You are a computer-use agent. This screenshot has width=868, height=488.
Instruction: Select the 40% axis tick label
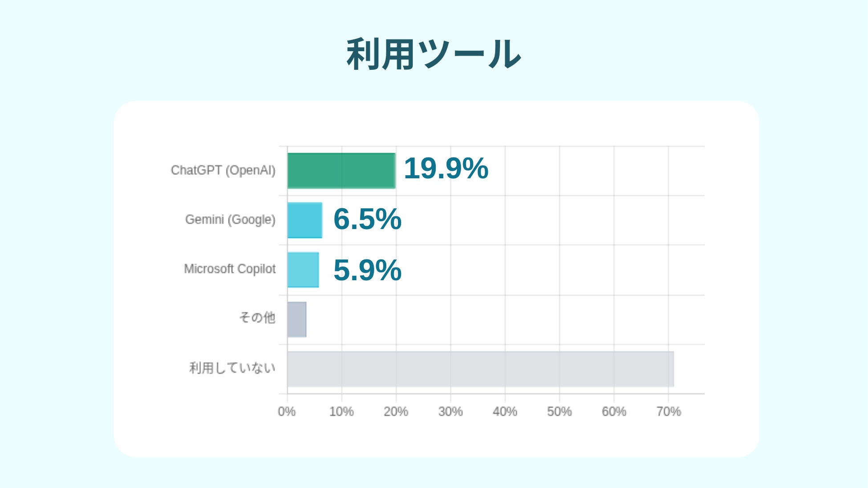pyautogui.click(x=505, y=412)
